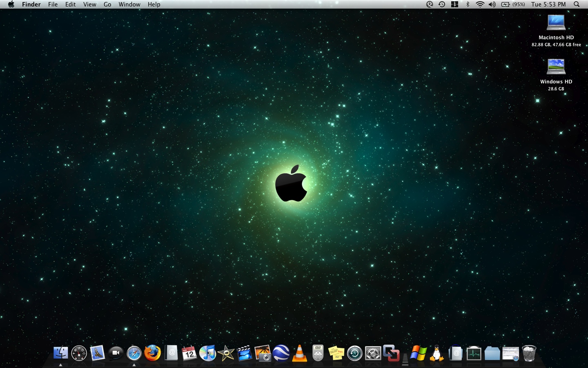Open the DVD Player remote icon
Image resolution: width=588 pixels, height=368 pixels.
[318, 353]
